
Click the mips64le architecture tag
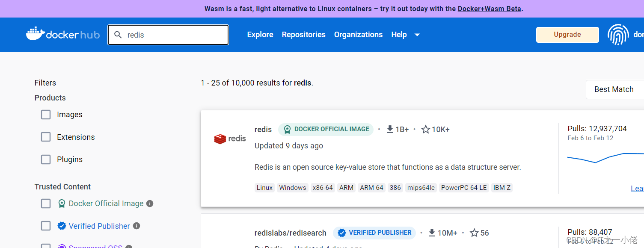[x=421, y=188]
